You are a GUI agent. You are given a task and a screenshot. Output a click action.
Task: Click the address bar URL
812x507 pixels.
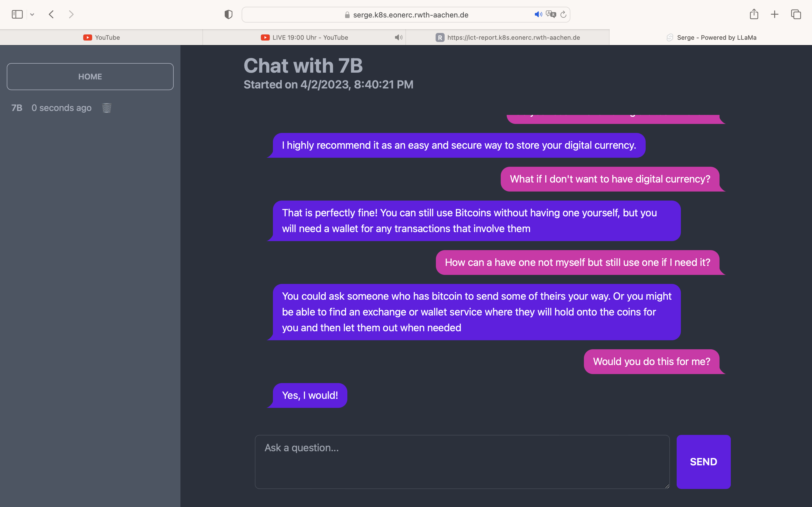click(x=410, y=15)
